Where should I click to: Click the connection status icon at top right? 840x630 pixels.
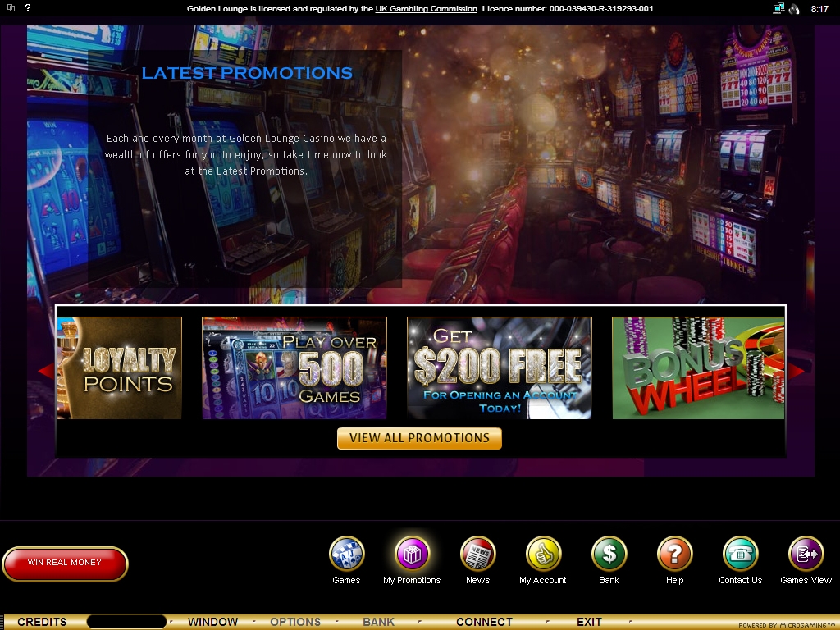point(778,9)
